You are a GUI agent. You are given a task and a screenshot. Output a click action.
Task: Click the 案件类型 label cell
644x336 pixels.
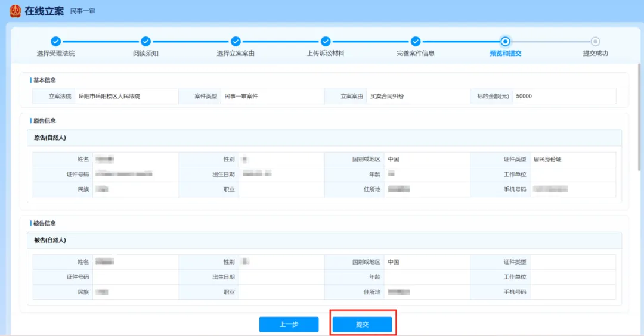[200, 97]
